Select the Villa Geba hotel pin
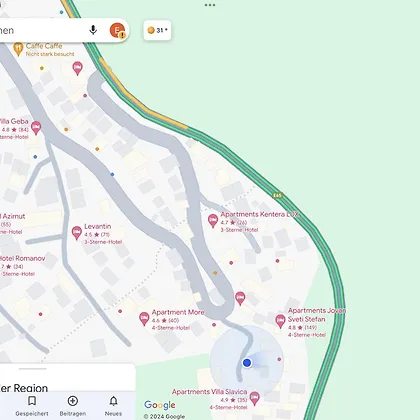The width and height of the screenshot is (420, 420). click(x=36, y=128)
